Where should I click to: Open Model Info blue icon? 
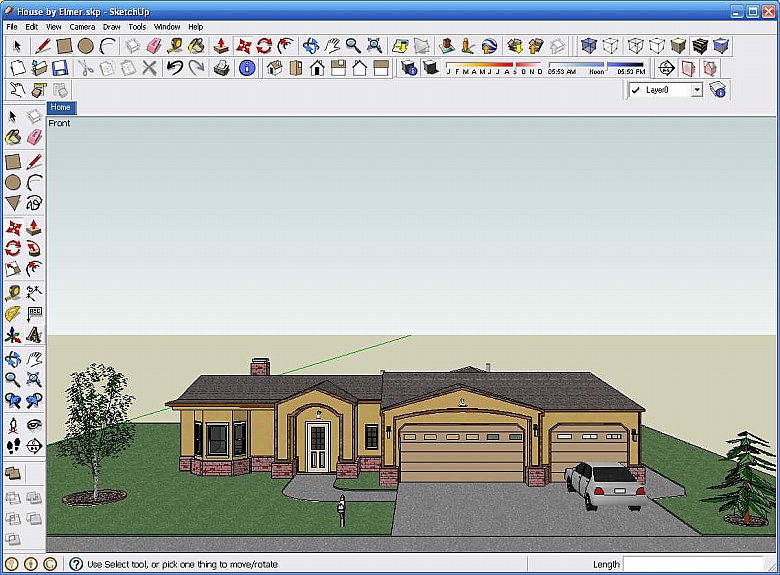point(247,68)
